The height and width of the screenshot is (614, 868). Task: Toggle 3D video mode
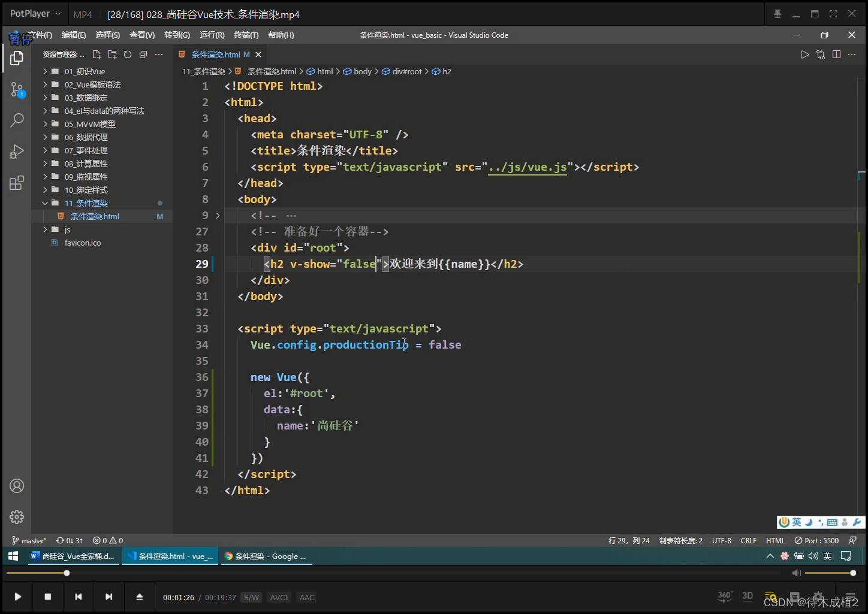pyautogui.click(x=748, y=596)
